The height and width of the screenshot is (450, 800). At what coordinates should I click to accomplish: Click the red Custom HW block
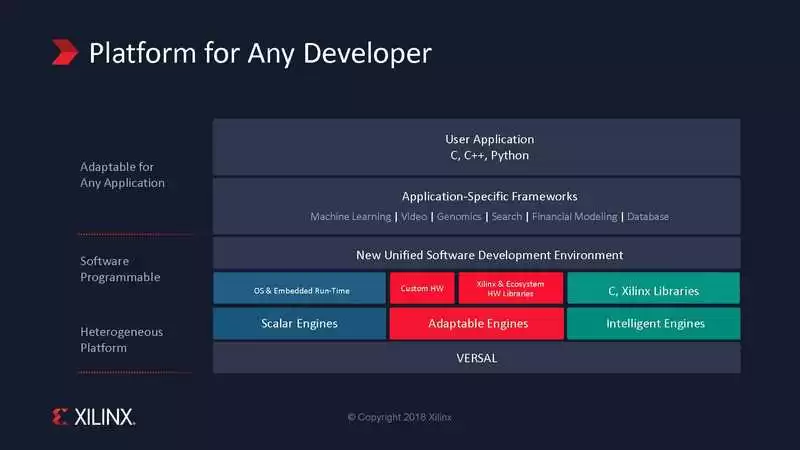pyautogui.click(x=422, y=290)
